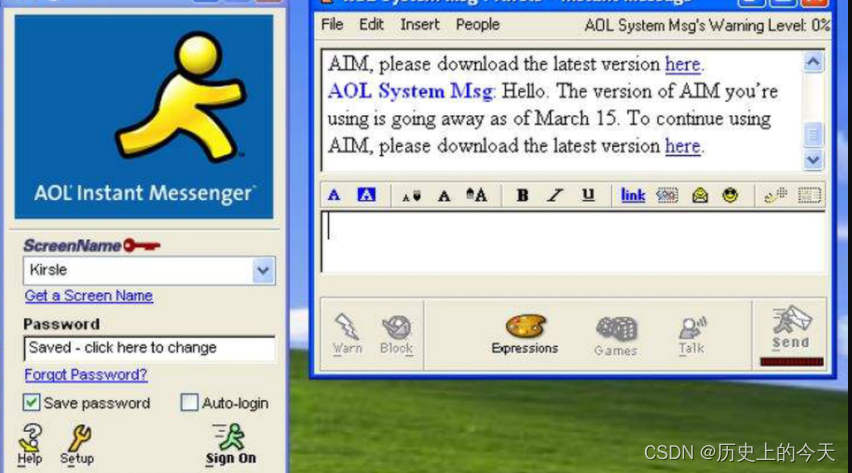Screen dimensions: 852x473
Task: Open Help in AIM sign-on window
Action: click(29, 445)
